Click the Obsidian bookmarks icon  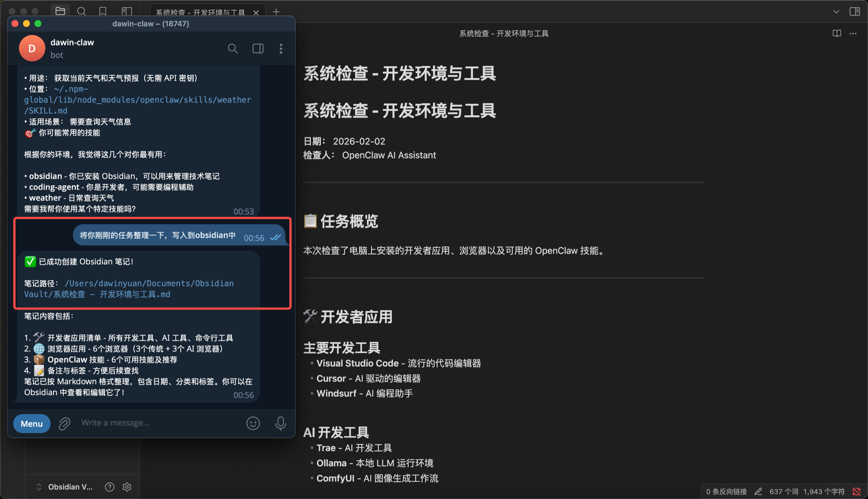[103, 11]
